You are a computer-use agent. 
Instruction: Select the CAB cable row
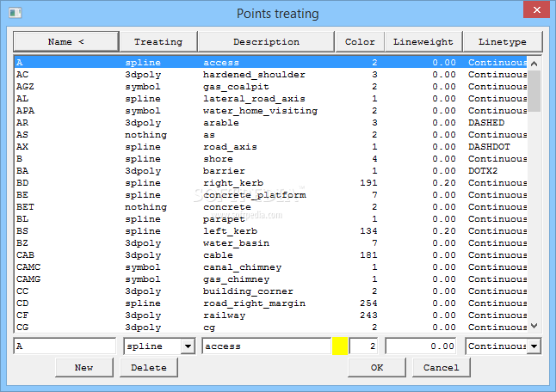click(271, 255)
